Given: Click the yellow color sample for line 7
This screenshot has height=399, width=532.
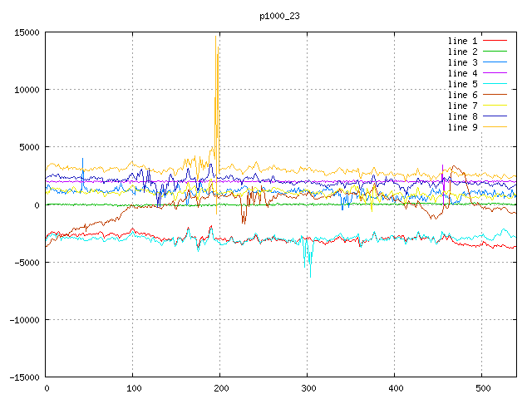Looking at the screenshot, I should 495,106.
